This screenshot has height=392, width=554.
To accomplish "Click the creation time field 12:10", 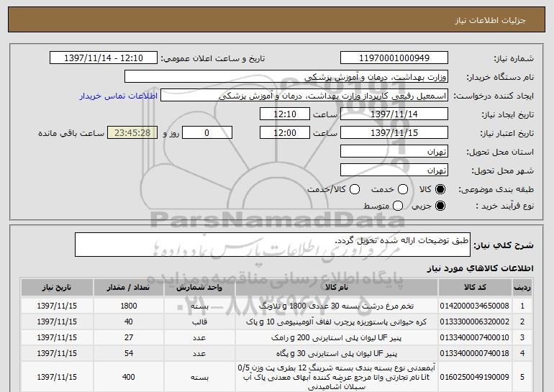I will pos(285,114).
